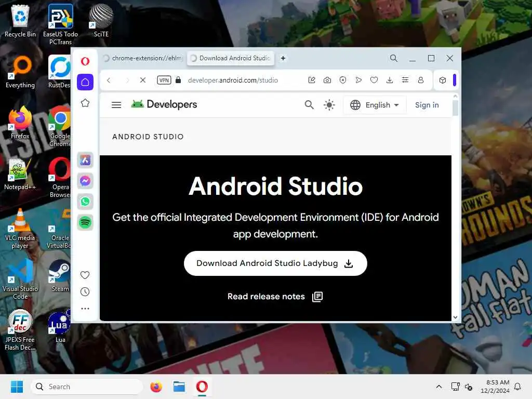532x399 pixels.
Task: Click the Opera logo menu button
Action: [85, 61]
